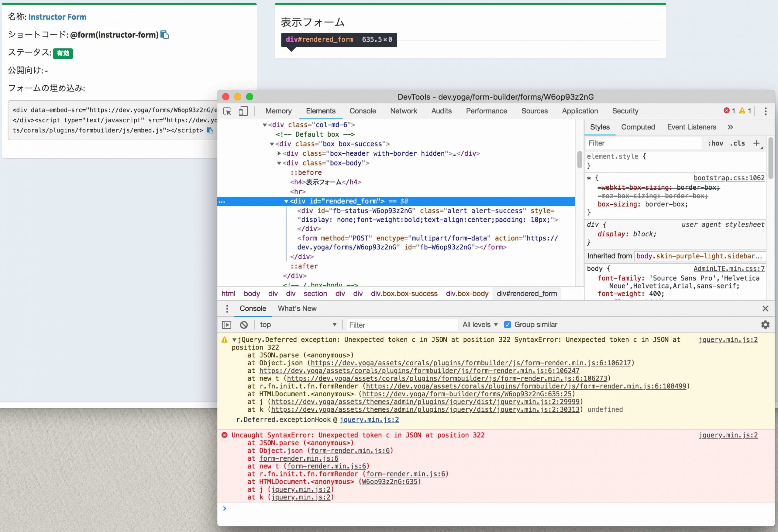Select the fb-status-W6op93z2nG div node

(428, 220)
